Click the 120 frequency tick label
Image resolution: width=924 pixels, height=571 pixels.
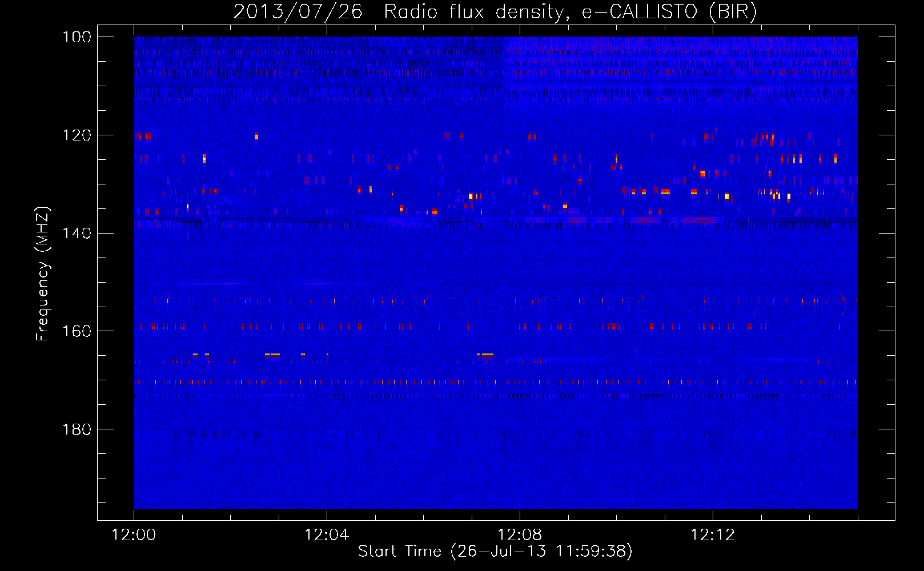tap(77, 135)
